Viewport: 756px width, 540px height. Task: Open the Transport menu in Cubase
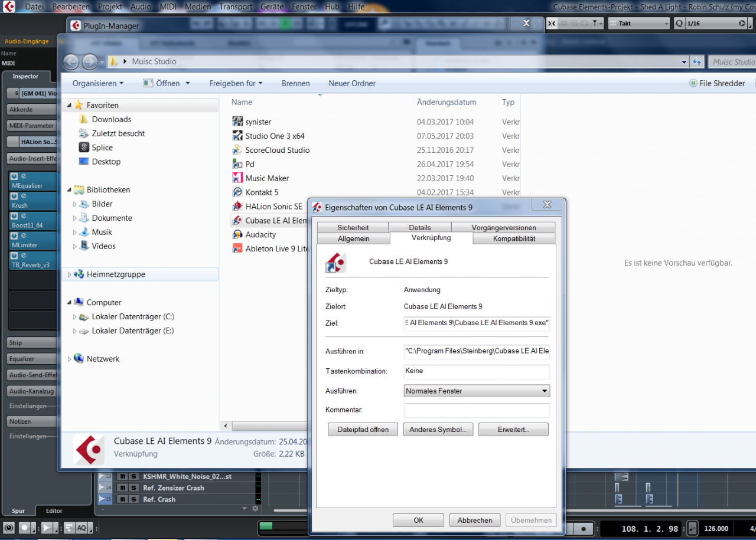[x=236, y=6]
